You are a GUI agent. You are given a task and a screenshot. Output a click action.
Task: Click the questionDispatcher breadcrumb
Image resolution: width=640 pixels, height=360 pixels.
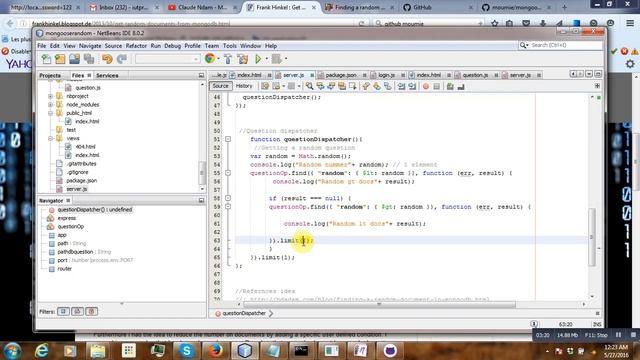[x=244, y=313]
